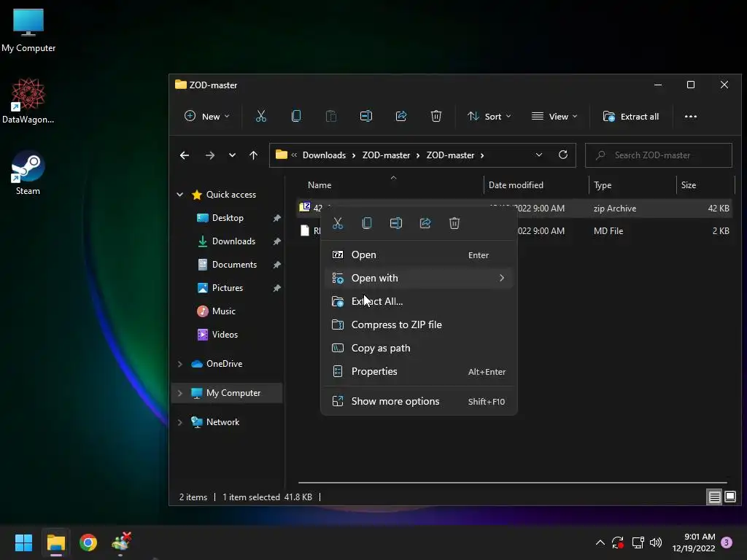
Task: Open Documents in Quick access
Action: 234,265
